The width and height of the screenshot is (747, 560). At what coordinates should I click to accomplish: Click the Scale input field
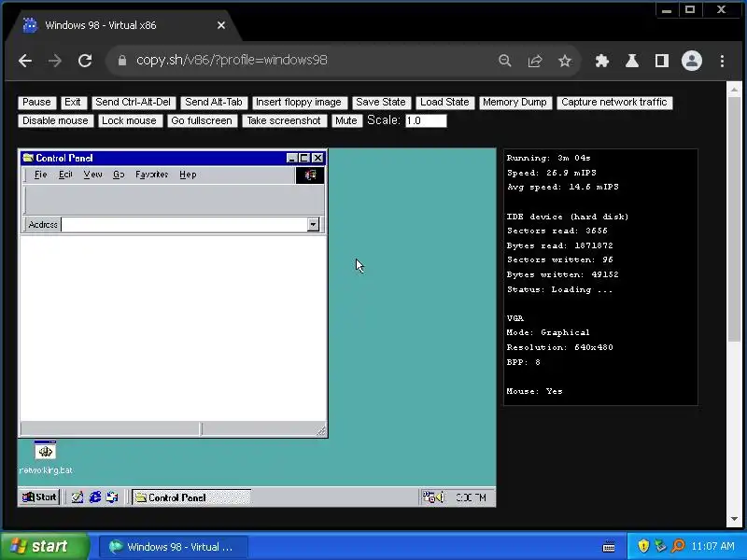[x=426, y=121]
